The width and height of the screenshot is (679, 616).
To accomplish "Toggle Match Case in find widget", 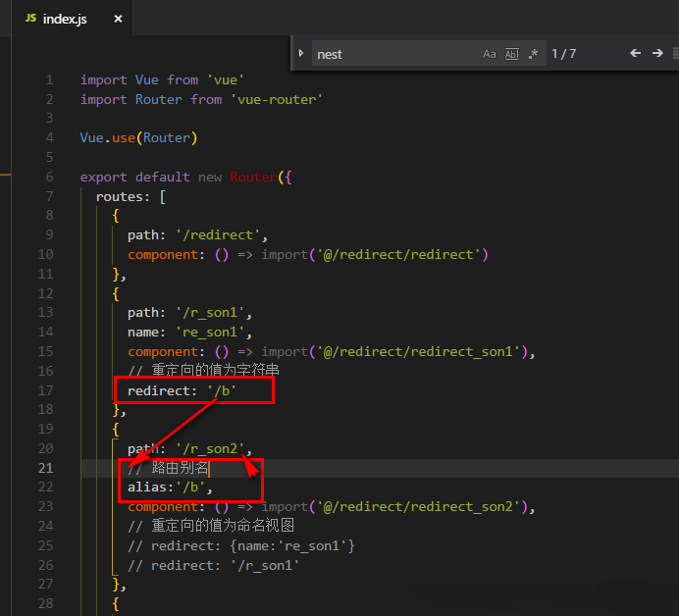I will click(x=490, y=54).
